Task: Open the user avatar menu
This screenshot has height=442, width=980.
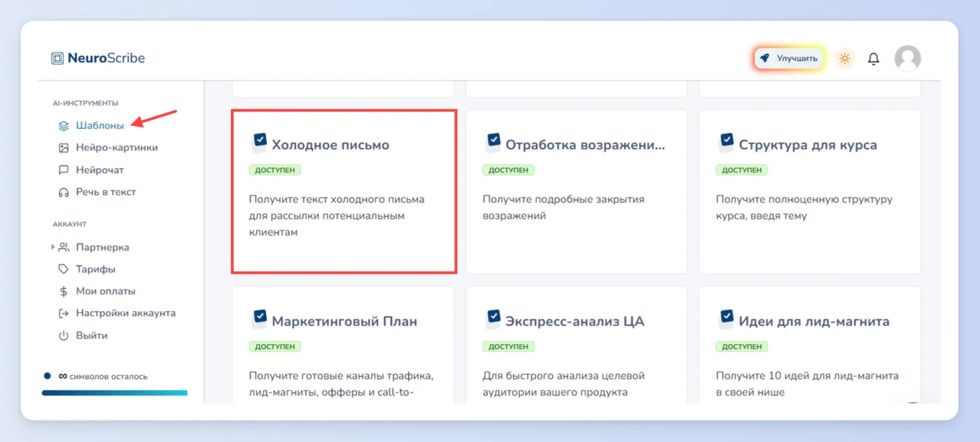Action: coord(908,58)
